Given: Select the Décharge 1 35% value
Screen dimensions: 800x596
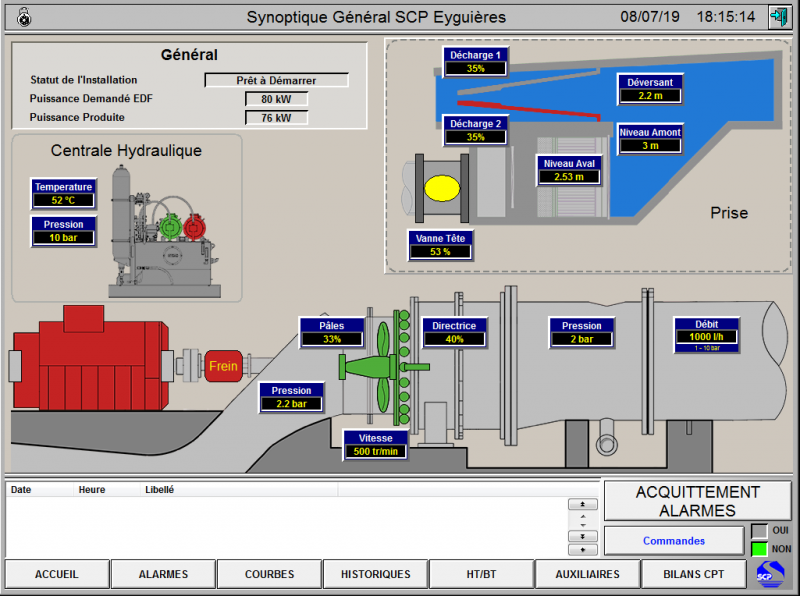Looking at the screenshot, I should click(476, 68).
